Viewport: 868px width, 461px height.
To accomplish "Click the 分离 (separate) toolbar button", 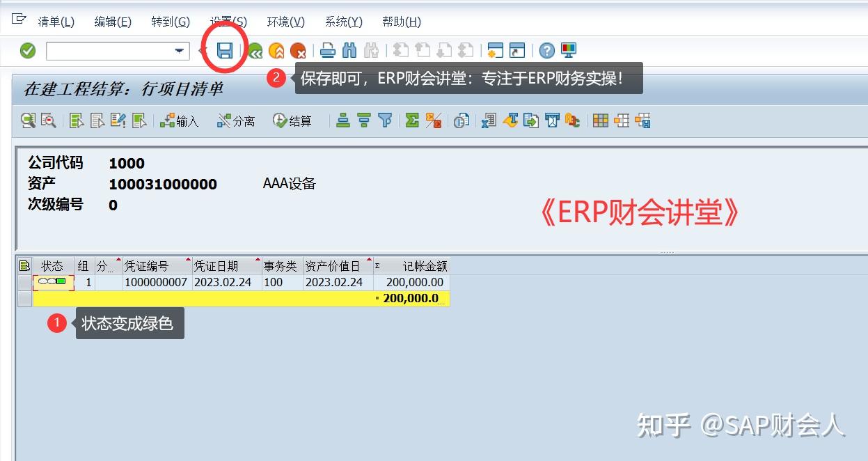I will point(235,120).
